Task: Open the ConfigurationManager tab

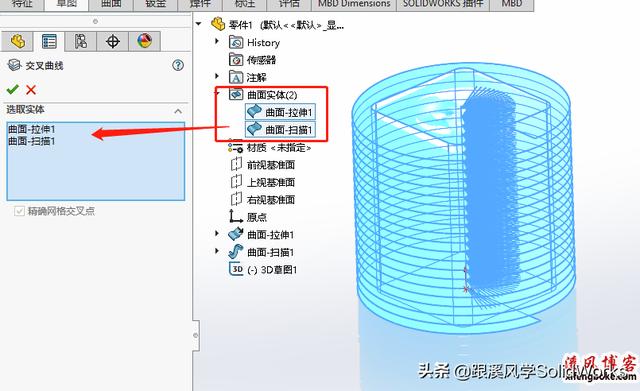Action: (81, 41)
